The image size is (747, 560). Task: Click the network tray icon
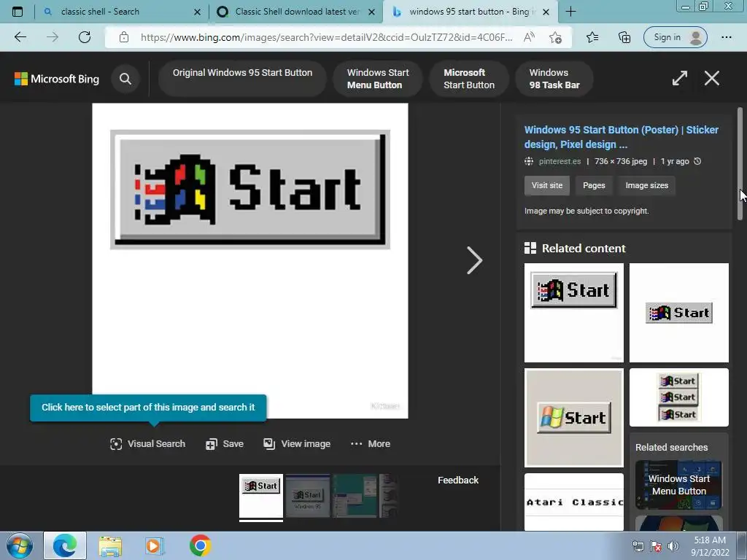(x=638, y=547)
